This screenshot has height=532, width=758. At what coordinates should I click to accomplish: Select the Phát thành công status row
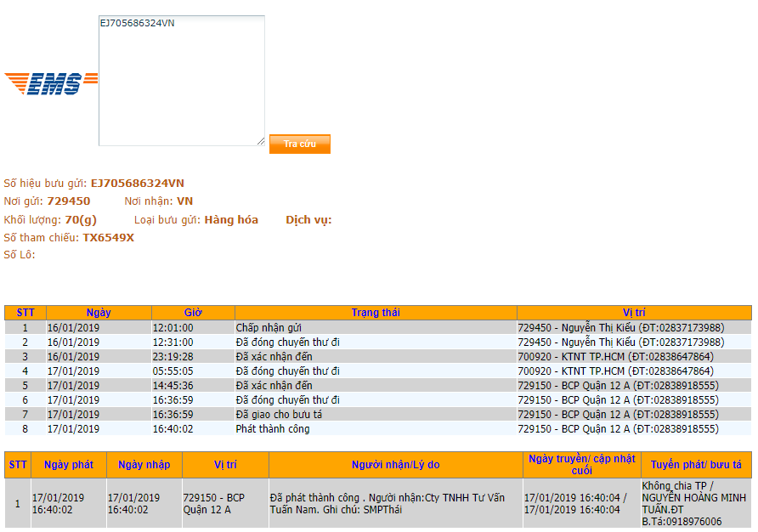click(x=272, y=429)
